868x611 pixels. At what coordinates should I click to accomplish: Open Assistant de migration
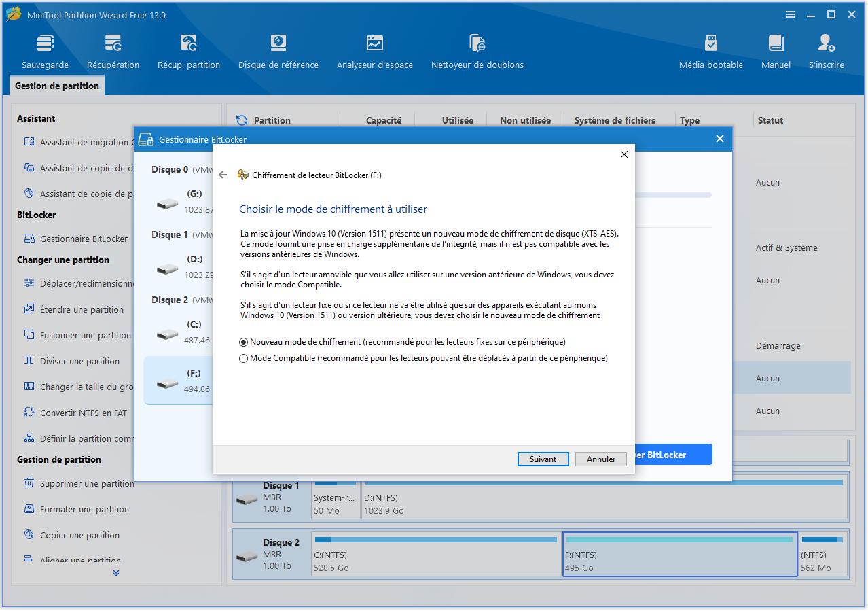click(x=78, y=142)
